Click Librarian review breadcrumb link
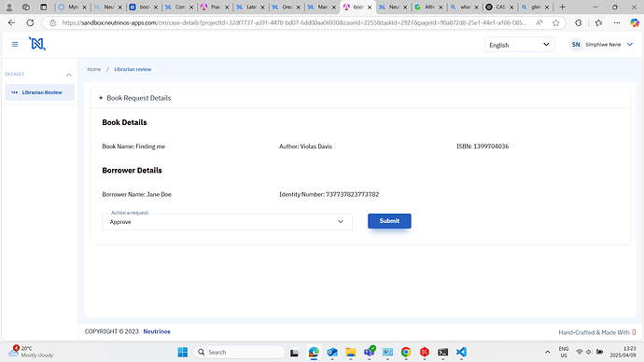The width and height of the screenshot is (644, 362). click(x=133, y=69)
